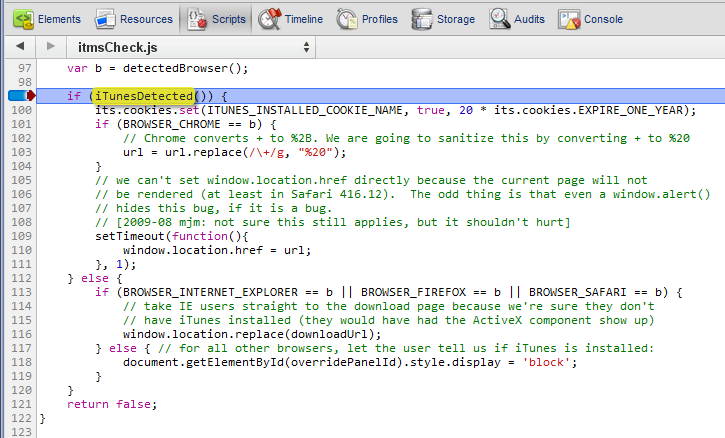Set breakpoint on line number 110
The width and height of the screenshot is (725, 438).
tap(22, 250)
